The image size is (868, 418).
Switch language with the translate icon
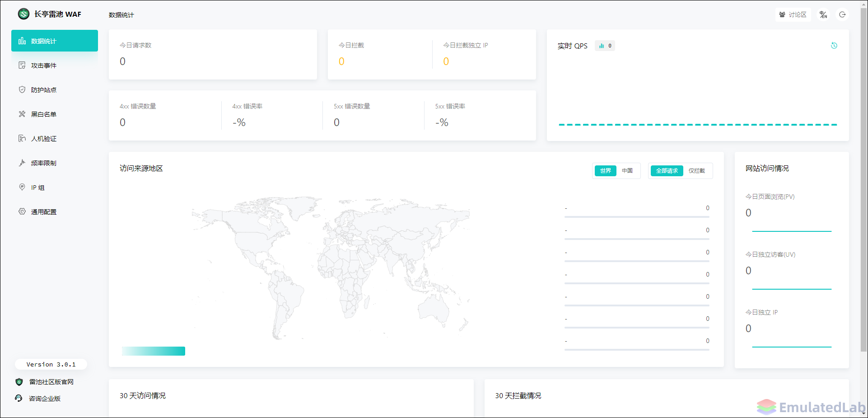pos(823,14)
